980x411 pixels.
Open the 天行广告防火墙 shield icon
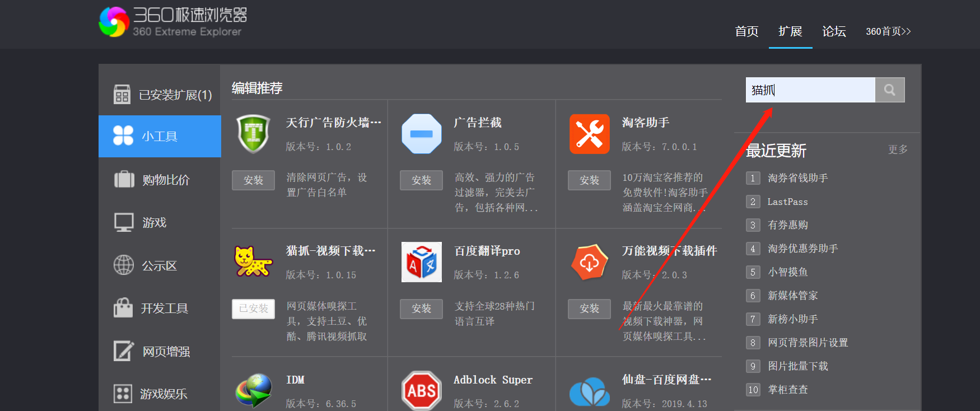pyautogui.click(x=254, y=134)
